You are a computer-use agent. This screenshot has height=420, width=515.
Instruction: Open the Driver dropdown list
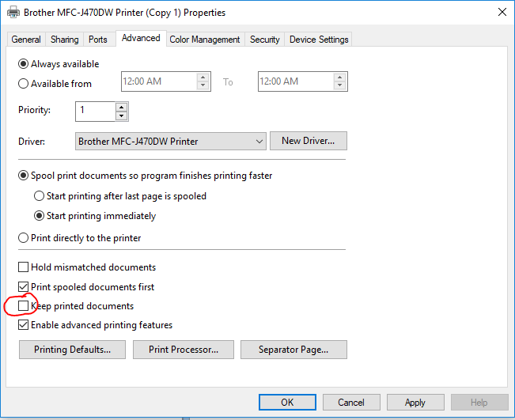click(x=170, y=142)
